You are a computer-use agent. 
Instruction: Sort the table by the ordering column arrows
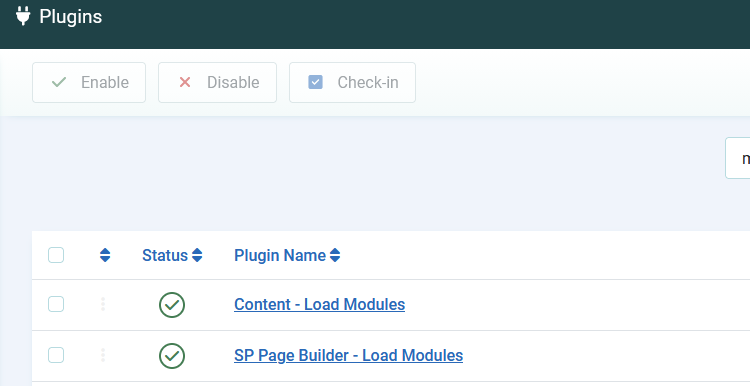[105, 255]
